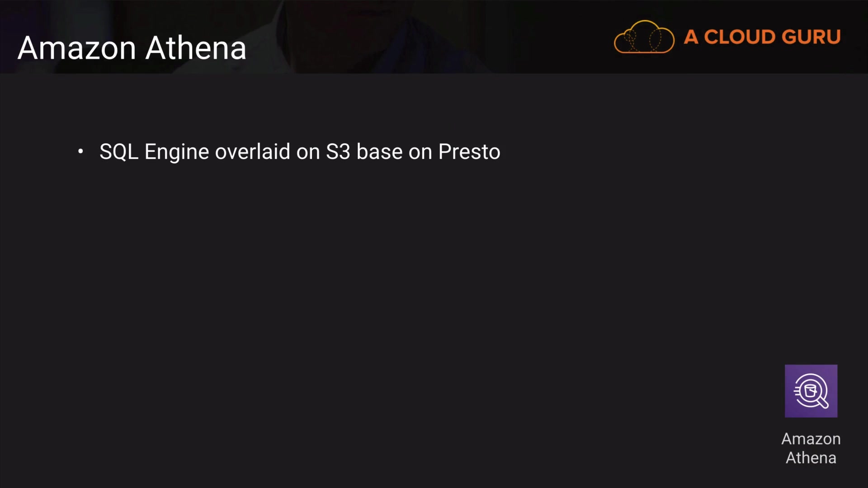The height and width of the screenshot is (488, 868).
Task: Click the word SQL in the bullet
Action: click(x=118, y=152)
